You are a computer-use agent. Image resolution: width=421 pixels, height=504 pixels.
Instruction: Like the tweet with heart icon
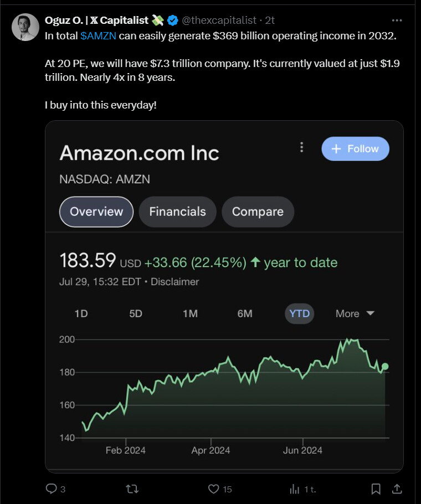(214, 489)
